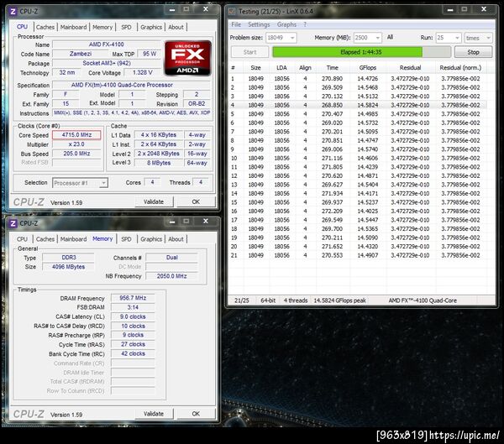This screenshot has width=504, height=444.
Task: Click Validate in top CPU-Z window
Action: click(x=154, y=201)
